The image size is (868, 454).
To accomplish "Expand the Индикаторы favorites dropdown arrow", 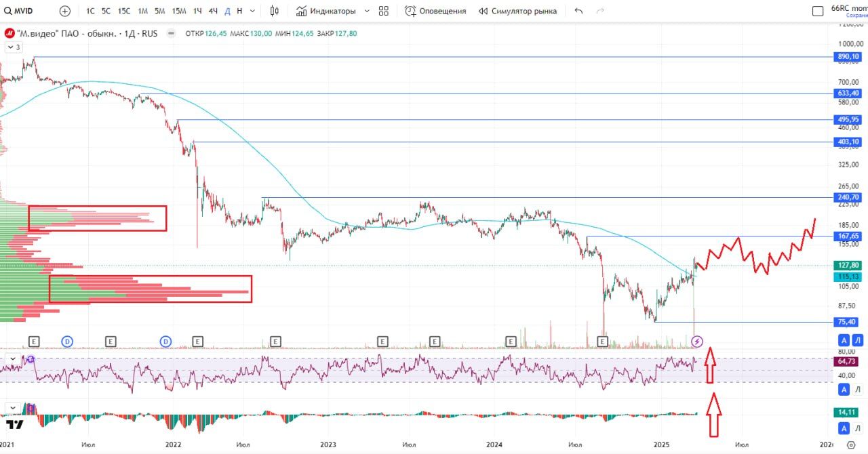I will pos(367,11).
